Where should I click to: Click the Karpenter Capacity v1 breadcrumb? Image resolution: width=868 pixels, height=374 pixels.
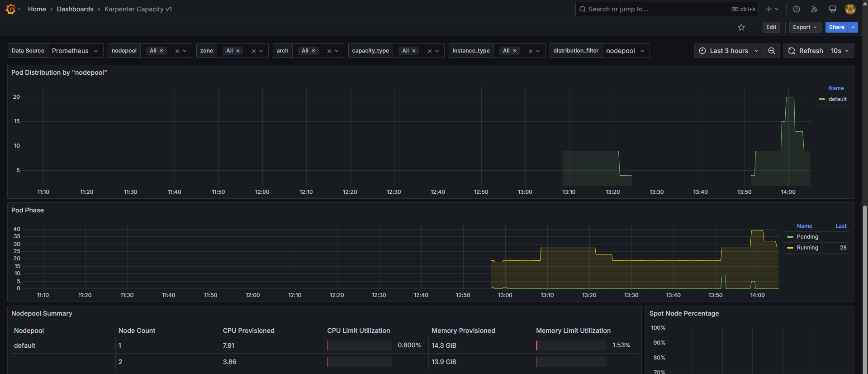(138, 9)
